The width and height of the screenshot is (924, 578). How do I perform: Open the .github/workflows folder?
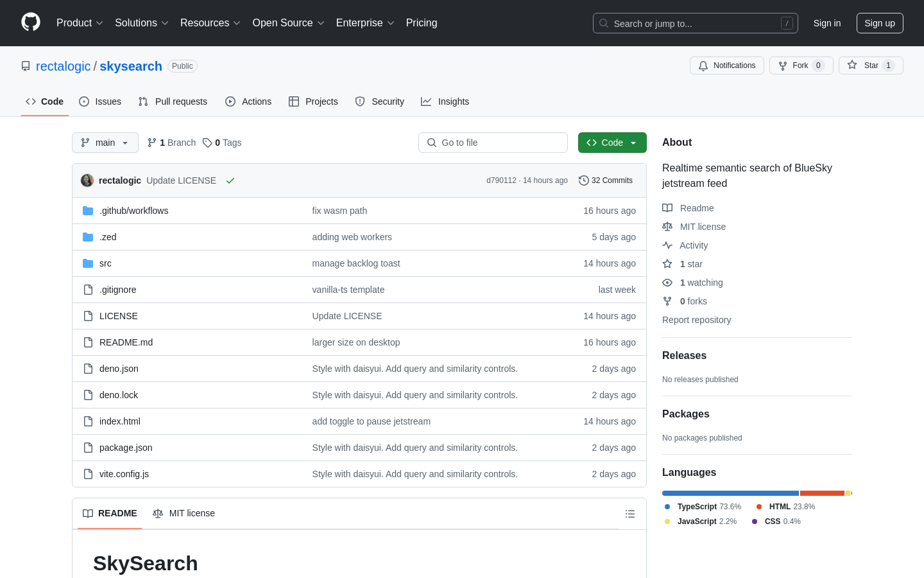133,211
